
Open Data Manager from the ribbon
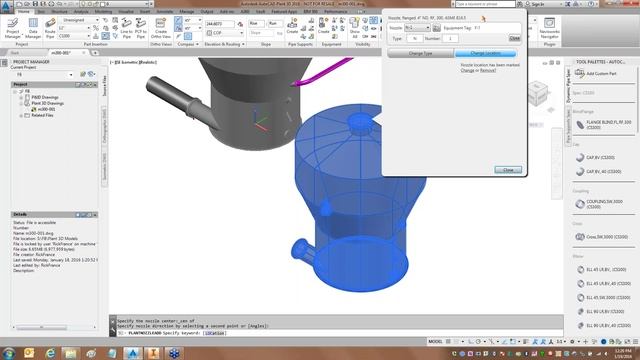point(33,28)
